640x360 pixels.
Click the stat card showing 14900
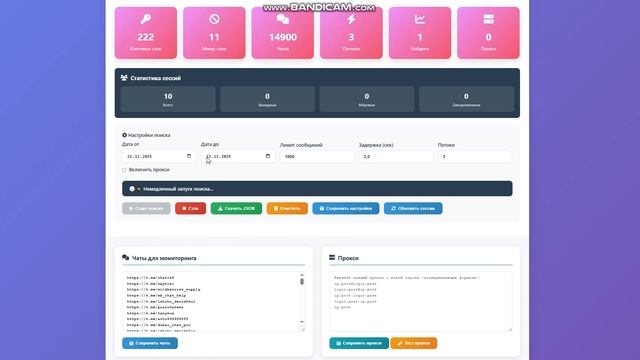(x=283, y=33)
